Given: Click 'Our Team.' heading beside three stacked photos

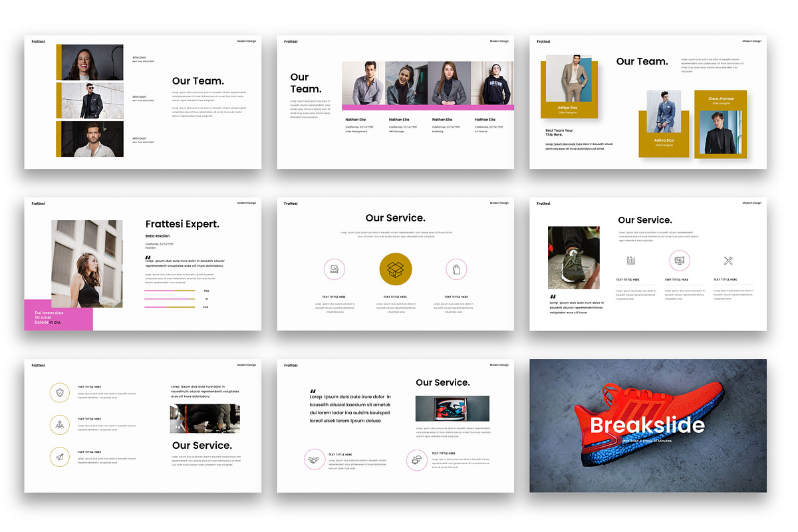Looking at the screenshot, I should pyautogui.click(x=198, y=81).
